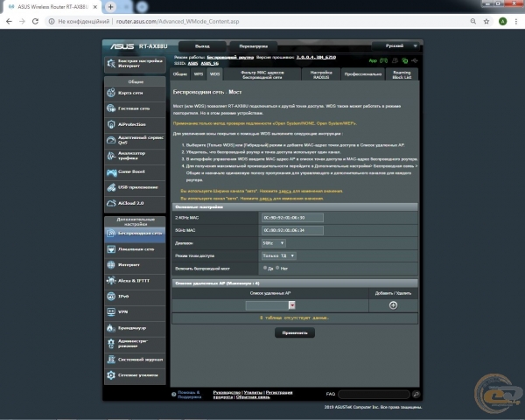Open the browser profile avatar

502,21
